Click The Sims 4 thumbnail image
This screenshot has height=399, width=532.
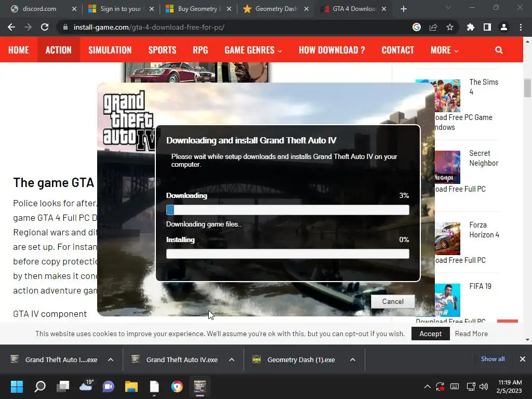point(447,96)
